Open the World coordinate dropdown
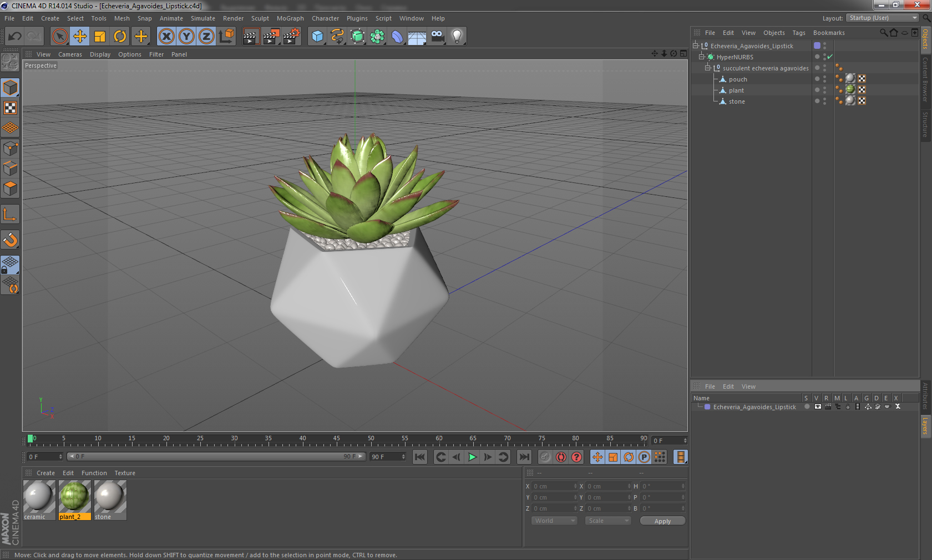Image resolution: width=932 pixels, height=560 pixels. pyautogui.click(x=555, y=521)
